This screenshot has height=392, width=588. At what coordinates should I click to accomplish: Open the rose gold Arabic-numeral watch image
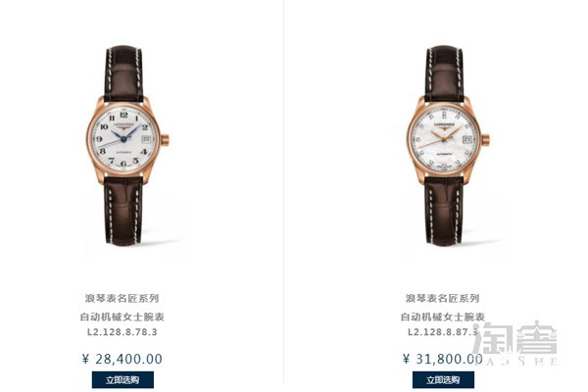click(125, 146)
